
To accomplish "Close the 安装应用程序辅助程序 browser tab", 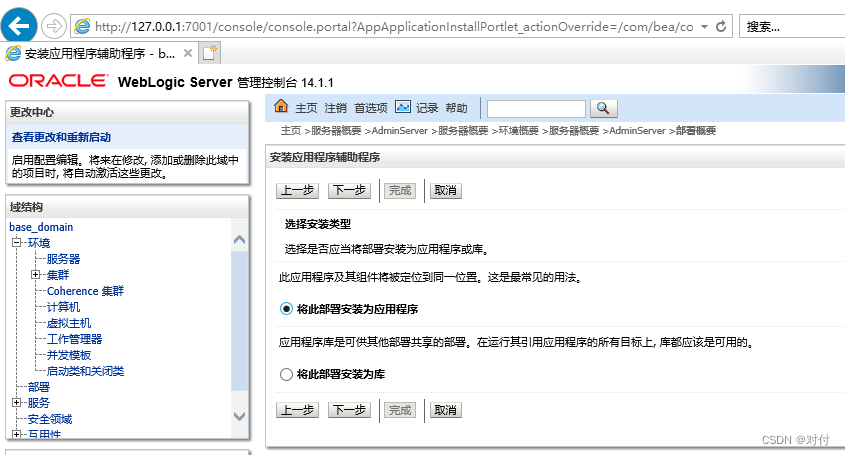I will click(x=188, y=53).
